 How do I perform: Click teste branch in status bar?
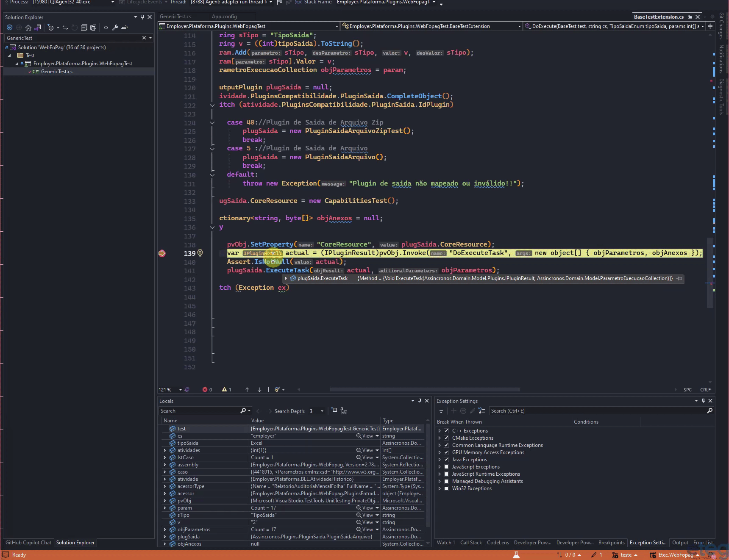pos(625,555)
